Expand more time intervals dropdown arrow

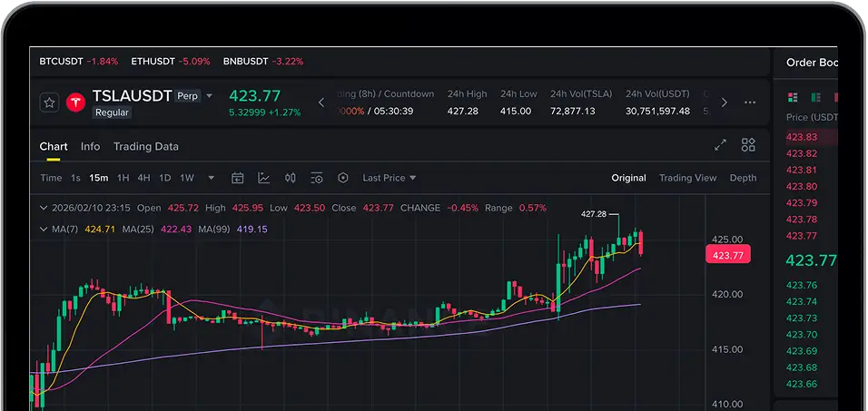pos(211,178)
